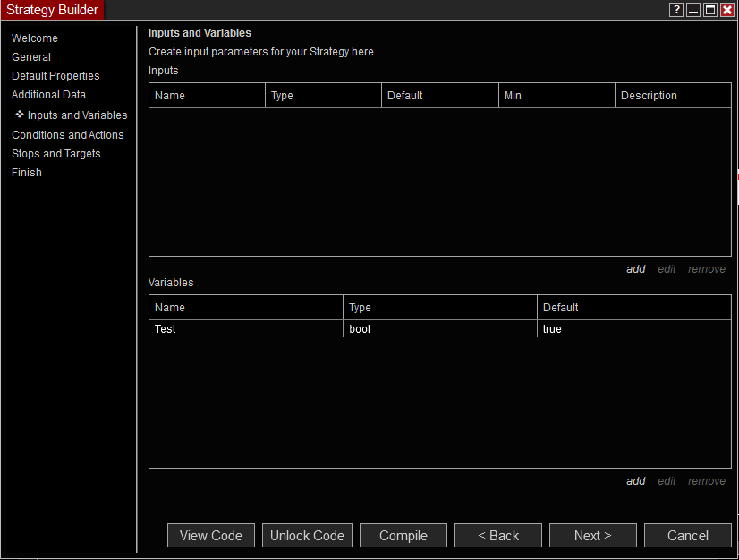This screenshot has width=739, height=560.
Task: Go back with the < Back button
Action: click(x=498, y=536)
